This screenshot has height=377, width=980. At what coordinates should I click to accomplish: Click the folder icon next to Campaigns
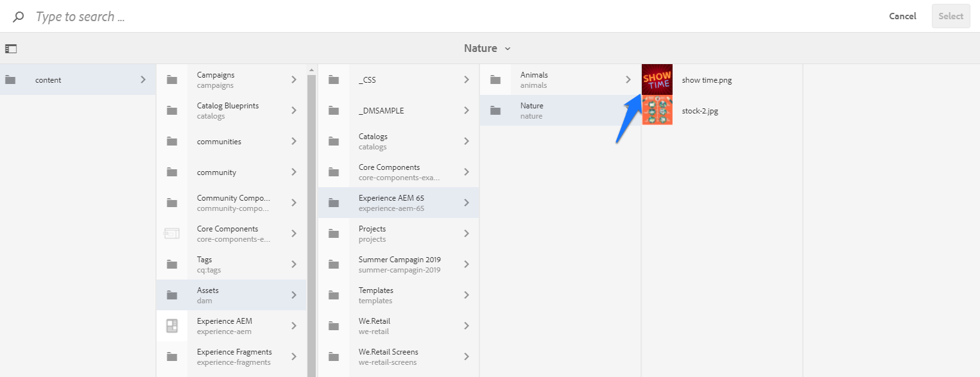point(171,80)
